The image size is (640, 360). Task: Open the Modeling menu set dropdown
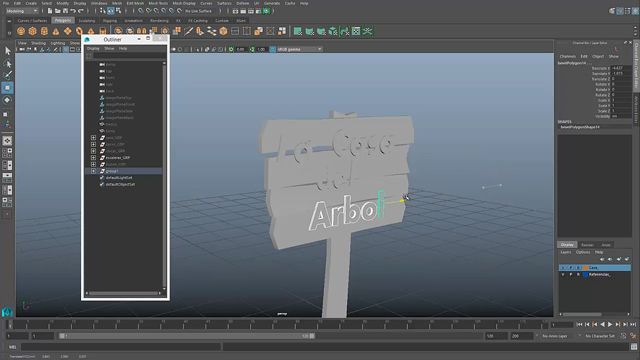(x=22, y=11)
